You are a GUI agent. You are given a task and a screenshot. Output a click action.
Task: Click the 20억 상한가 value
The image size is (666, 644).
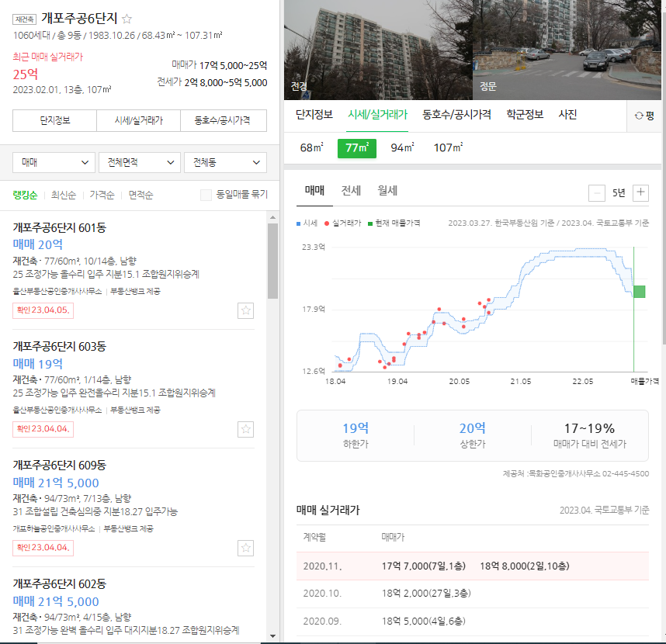(x=472, y=428)
